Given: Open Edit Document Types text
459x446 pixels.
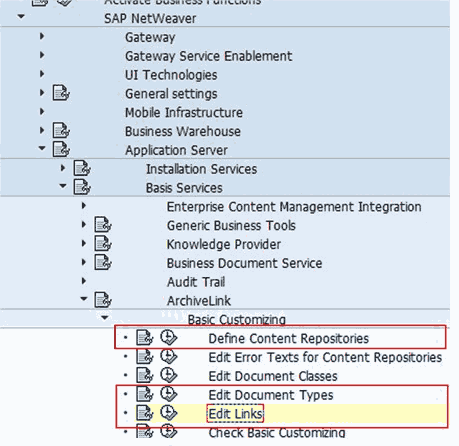Looking at the screenshot, I should (x=271, y=395).
